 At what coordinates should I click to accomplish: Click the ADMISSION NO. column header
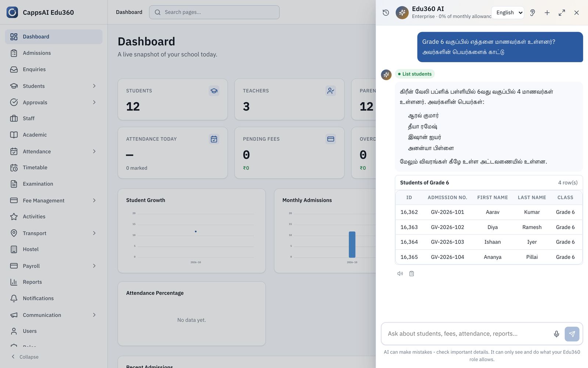[x=448, y=198]
